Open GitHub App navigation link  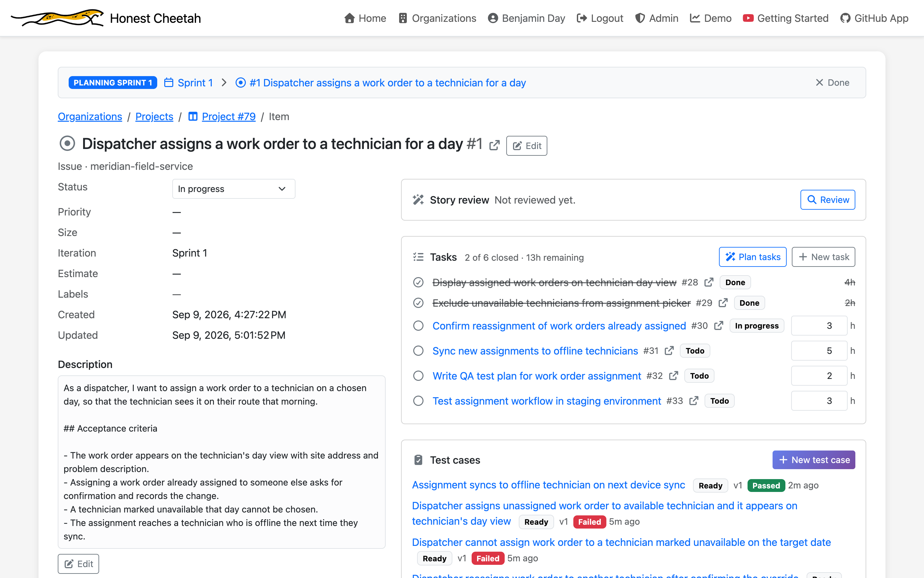pyautogui.click(x=874, y=18)
